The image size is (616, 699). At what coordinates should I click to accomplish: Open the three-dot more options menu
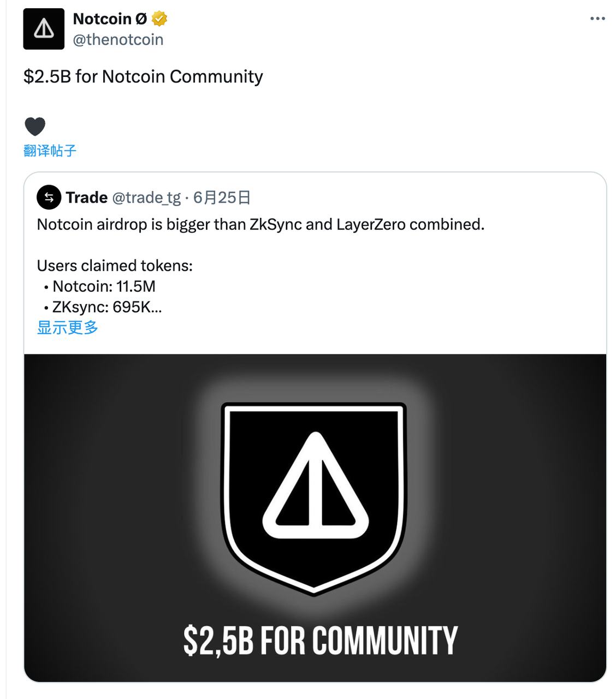coord(597,19)
